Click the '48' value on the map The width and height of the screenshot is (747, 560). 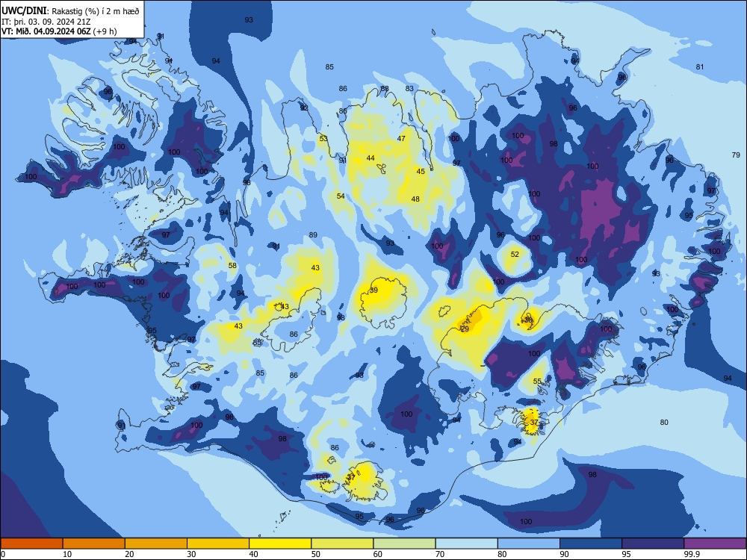(415, 199)
